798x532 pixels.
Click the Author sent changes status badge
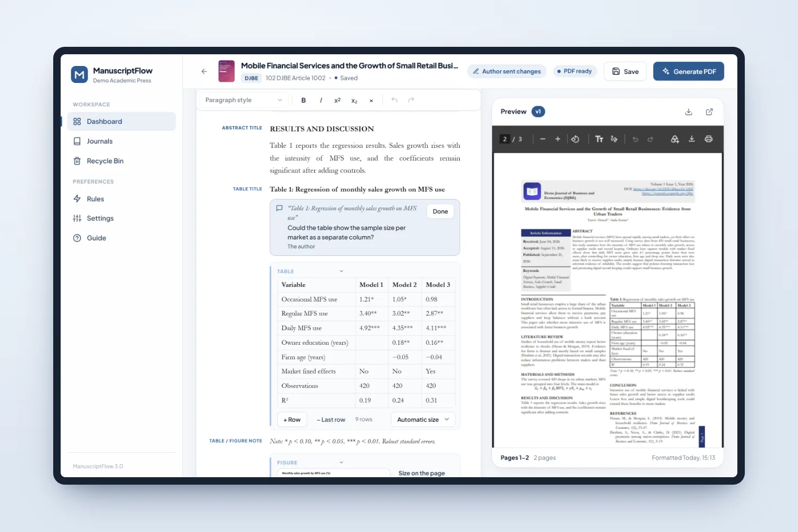tap(507, 71)
